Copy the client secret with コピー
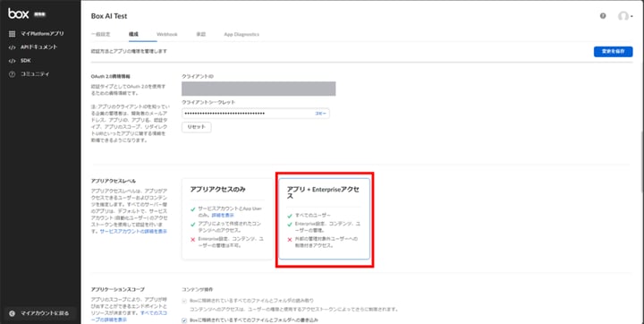This screenshot has width=644, height=324. pos(320,114)
